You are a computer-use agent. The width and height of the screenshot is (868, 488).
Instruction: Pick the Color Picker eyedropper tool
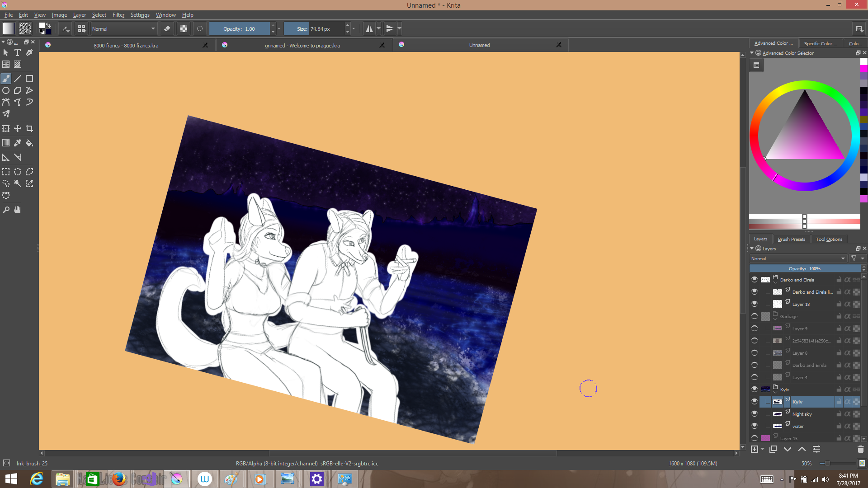18,143
